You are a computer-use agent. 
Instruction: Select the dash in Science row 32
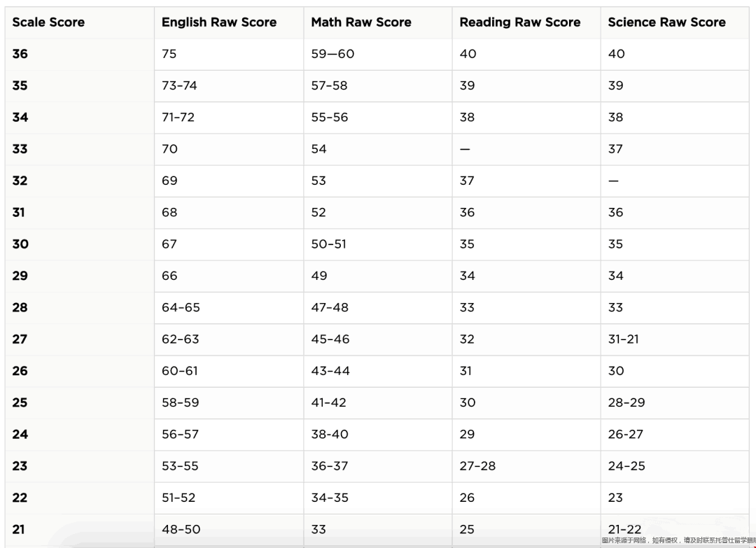point(613,181)
